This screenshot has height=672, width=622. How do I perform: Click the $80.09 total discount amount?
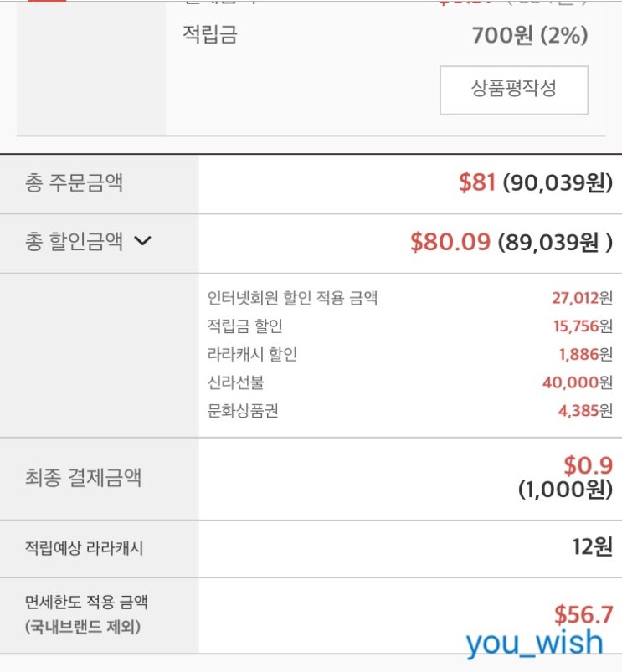pyautogui.click(x=450, y=242)
